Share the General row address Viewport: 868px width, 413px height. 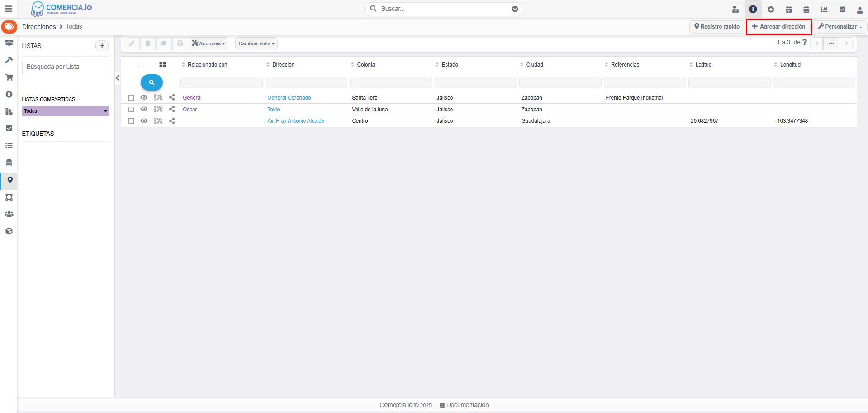click(x=172, y=97)
